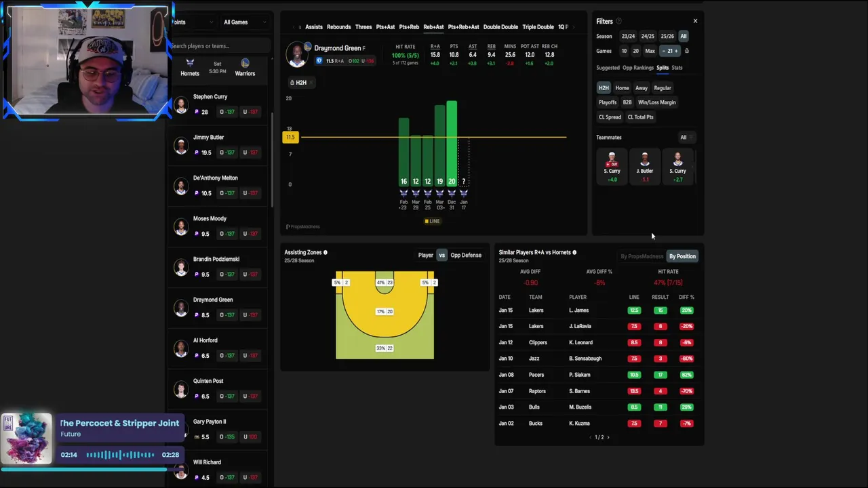The height and width of the screenshot is (488, 868).
Task: Click the sportsbook shield icon by 11.5 R+A
Action: click(x=319, y=61)
